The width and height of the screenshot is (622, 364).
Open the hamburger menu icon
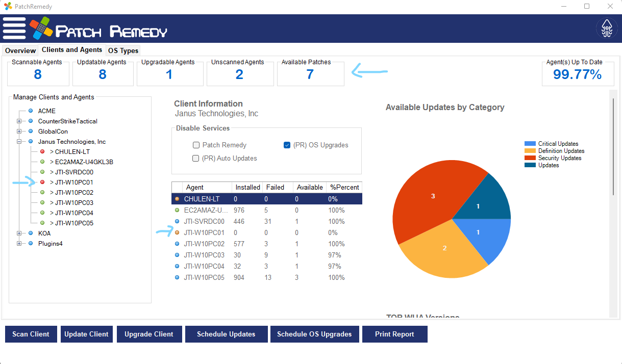14,28
